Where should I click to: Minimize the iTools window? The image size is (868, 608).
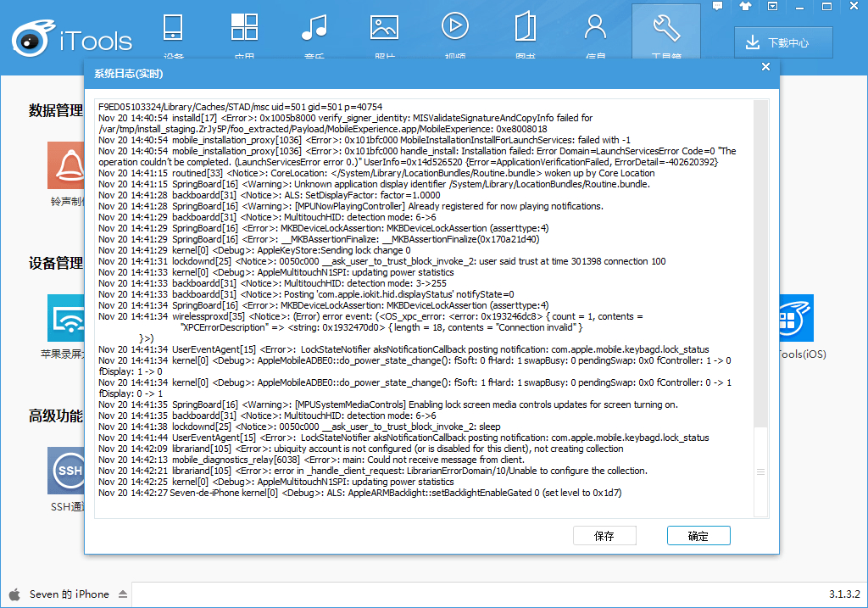(x=799, y=7)
